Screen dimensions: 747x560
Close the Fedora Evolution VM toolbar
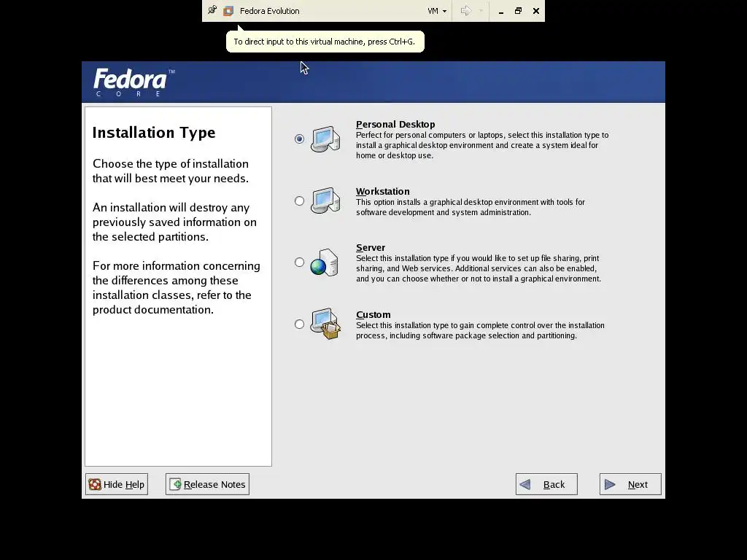(536, 11)
